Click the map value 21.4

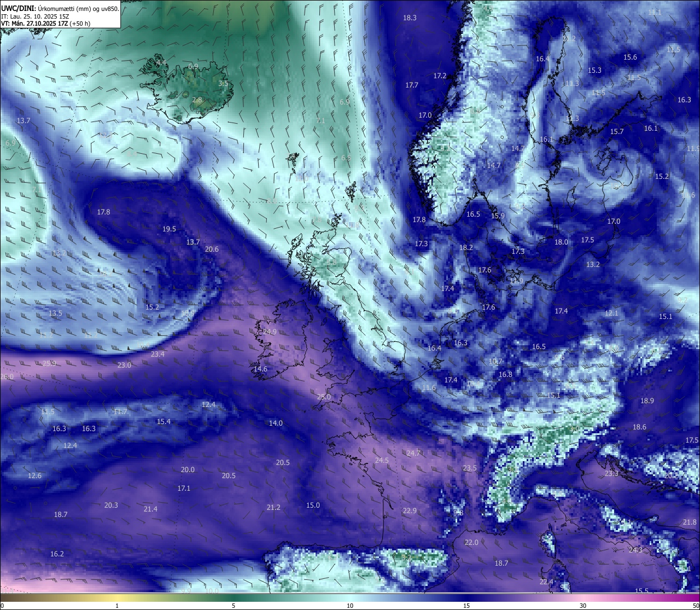(x=150, y=509)
